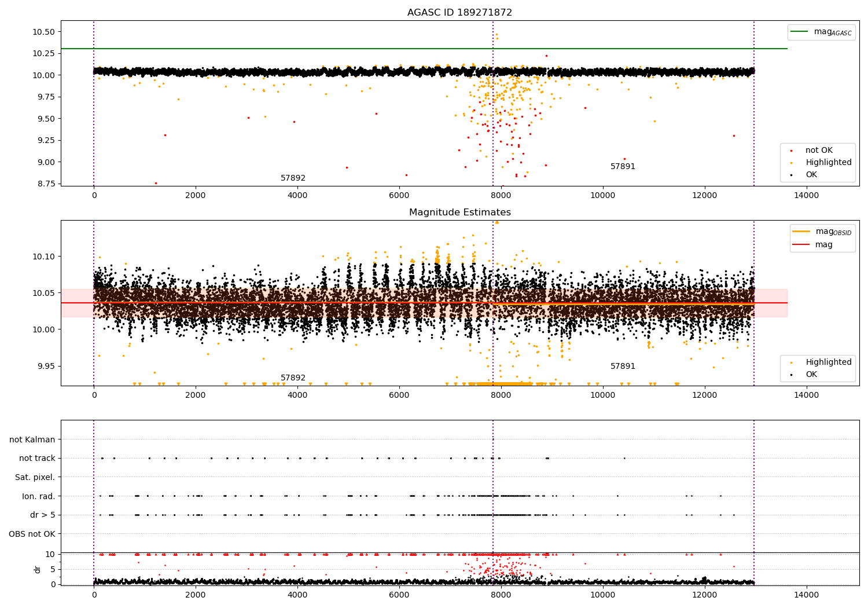The height and width of the screenshot is (608, 868).
Task: Click the "dr" axis label of bottom panel
Action: click(38, 569)
